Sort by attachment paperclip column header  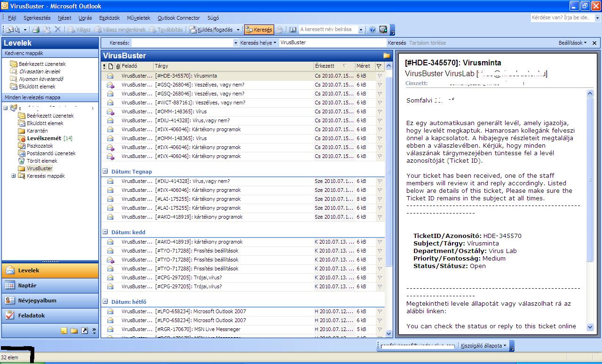tap(118, 66)
